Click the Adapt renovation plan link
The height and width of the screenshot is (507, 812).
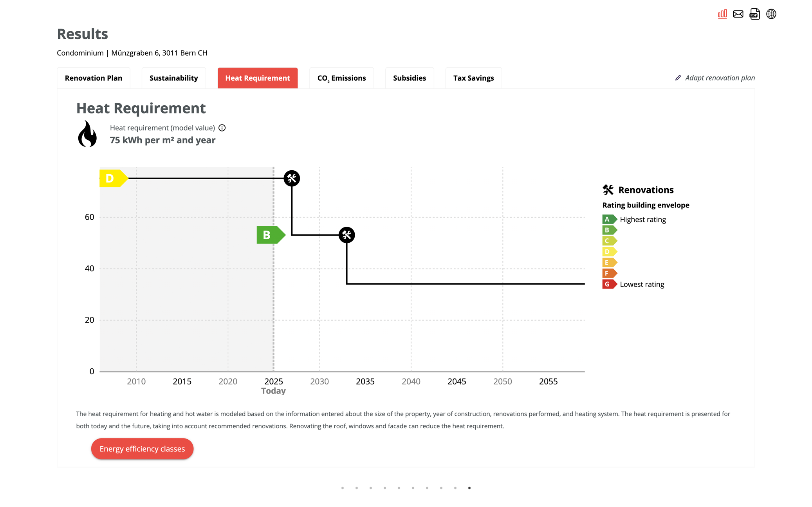[720, 78]
